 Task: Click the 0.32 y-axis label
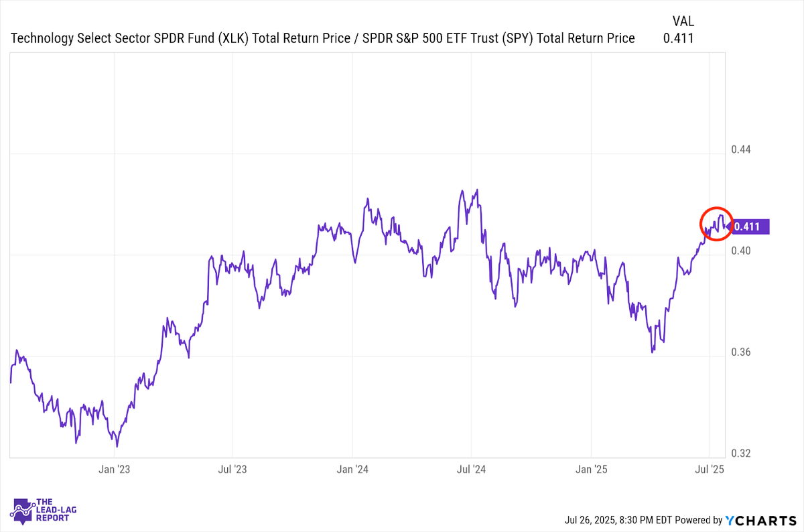[741, 452]
